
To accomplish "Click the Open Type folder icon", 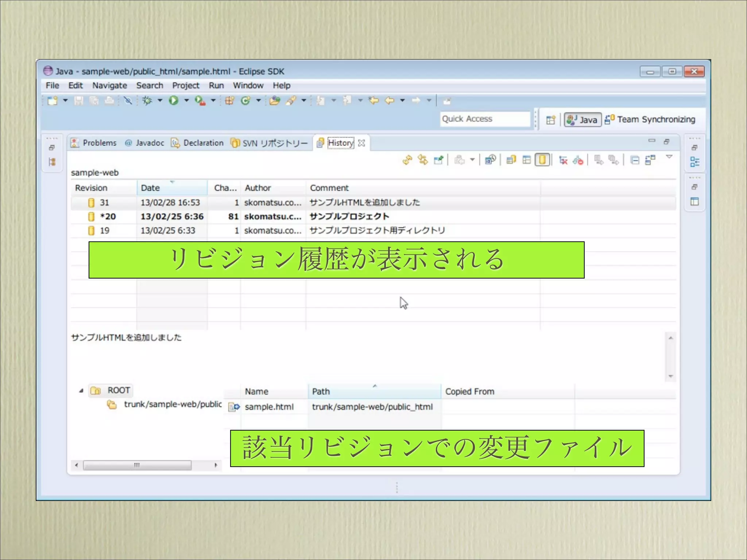I will [275, 101].
